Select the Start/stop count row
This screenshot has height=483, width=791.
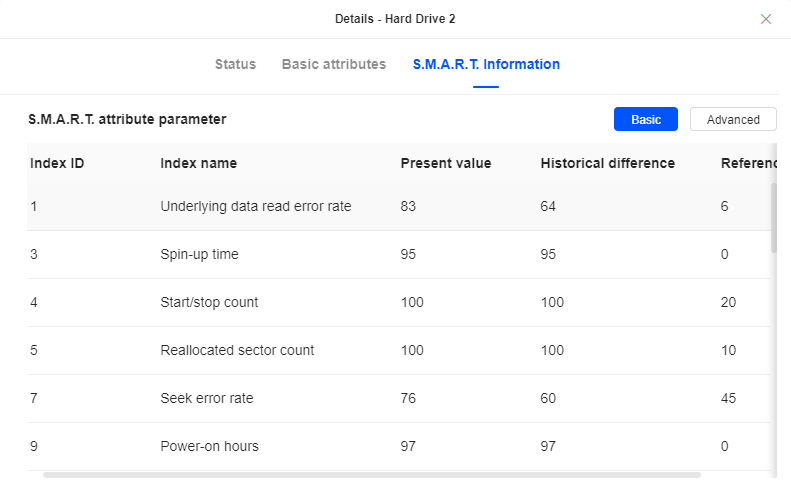209,302
